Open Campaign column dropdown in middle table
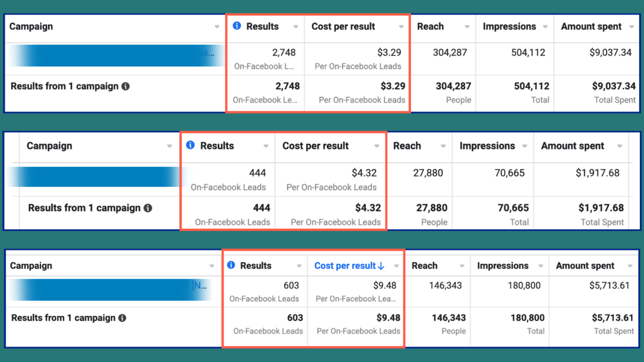 (x=169, y=146)
